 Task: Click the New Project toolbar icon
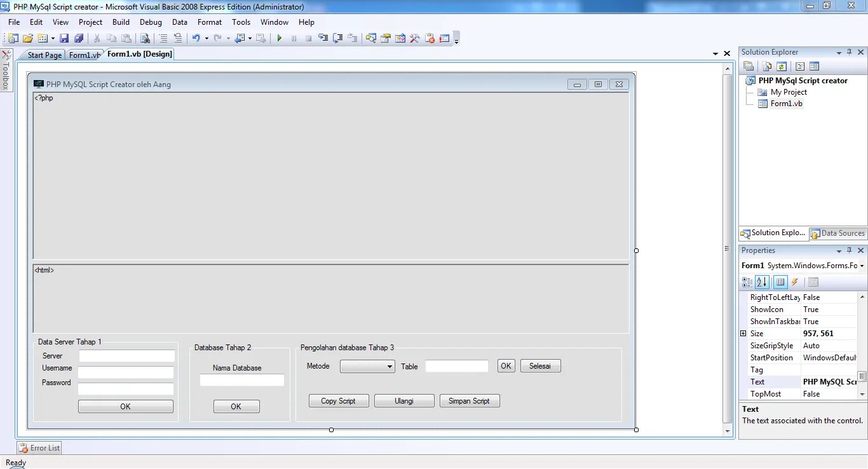click(13, 39)
